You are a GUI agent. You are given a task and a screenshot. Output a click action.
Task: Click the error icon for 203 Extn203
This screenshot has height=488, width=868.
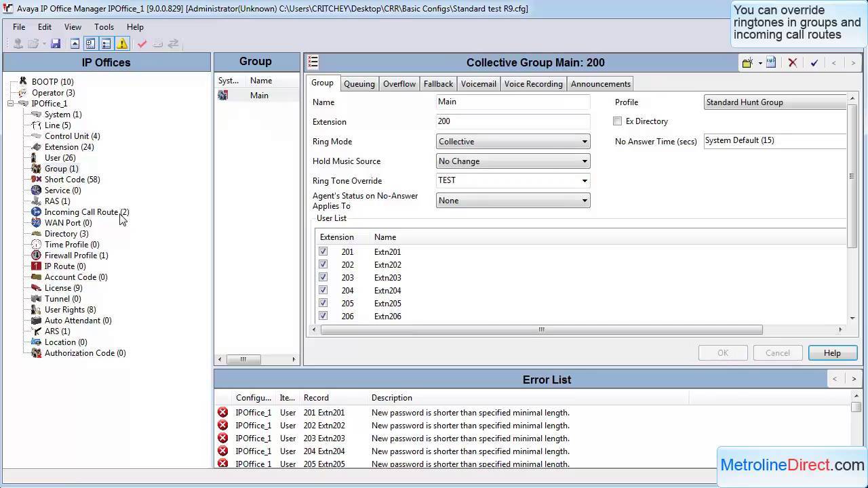[222, 438]
